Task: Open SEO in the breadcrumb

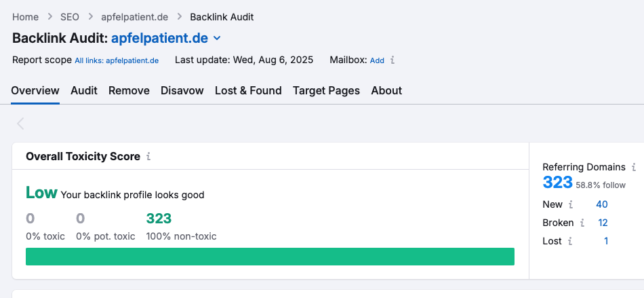Action: pos(70,17)
